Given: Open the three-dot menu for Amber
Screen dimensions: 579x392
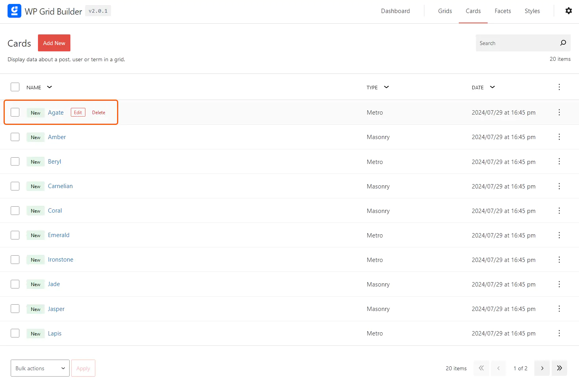Looking at the screenshot, I should click(559, 137).
